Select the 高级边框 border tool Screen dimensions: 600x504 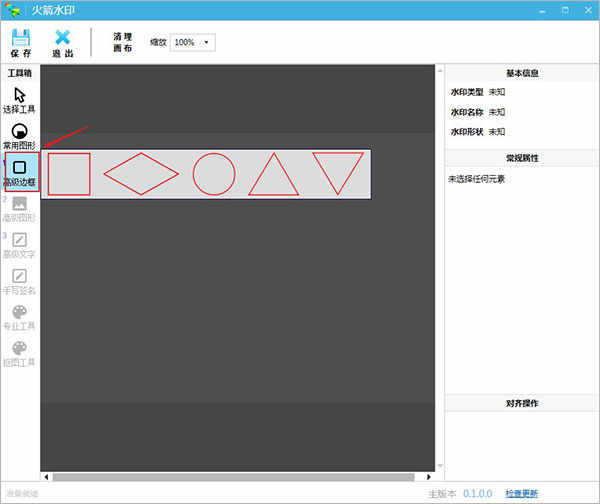tap(22, 171)
